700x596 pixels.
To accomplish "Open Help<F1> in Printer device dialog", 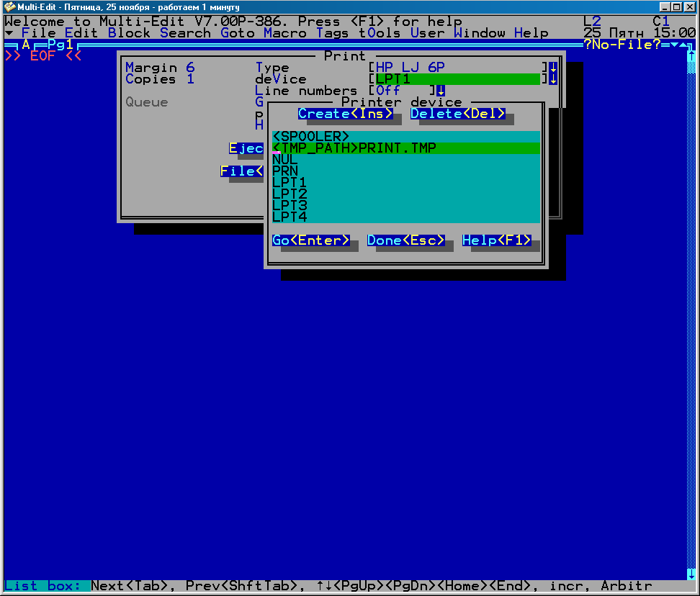I will click(x=497, y=240).
